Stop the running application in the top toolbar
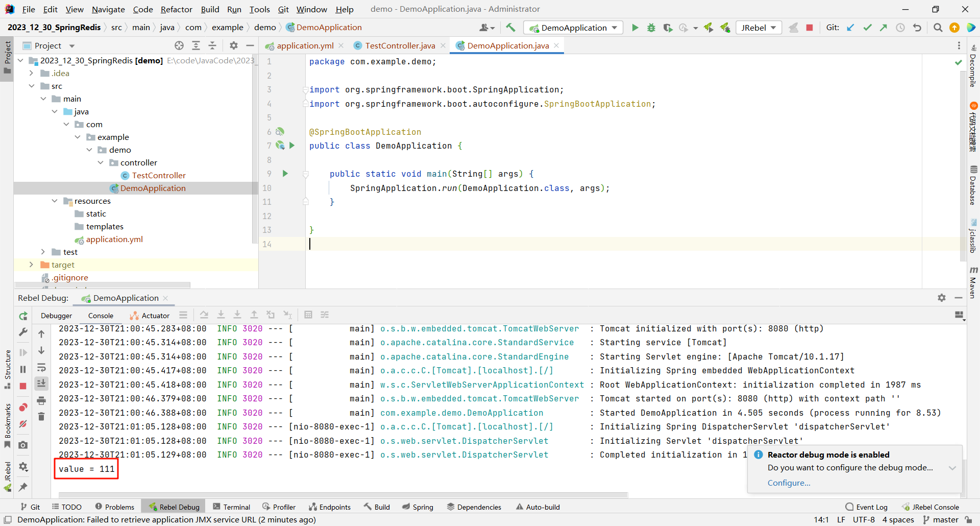 pos(810,28)
